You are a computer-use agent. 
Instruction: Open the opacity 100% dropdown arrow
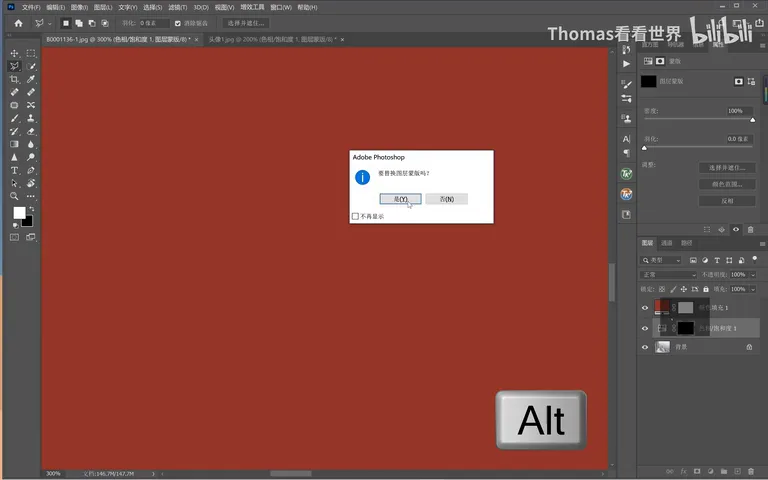pos(753,275)
